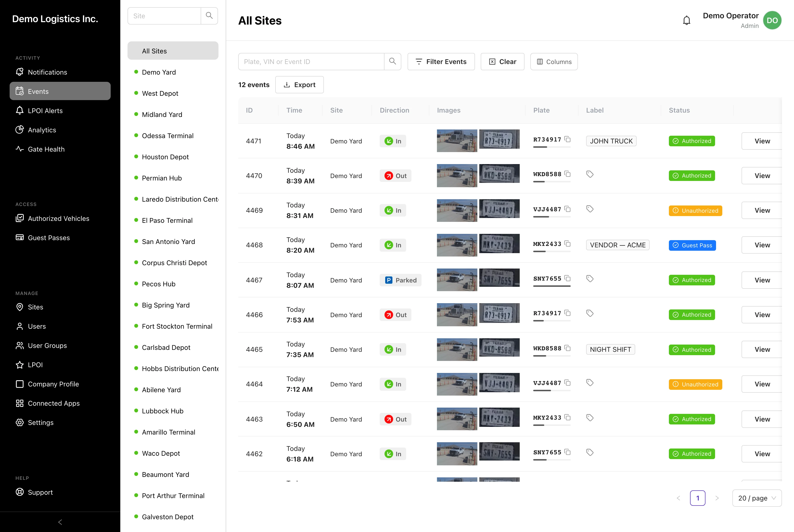Screen dimensions: 794x532
Task: Add label tag for event 4470
Action: tap(590, 174)
